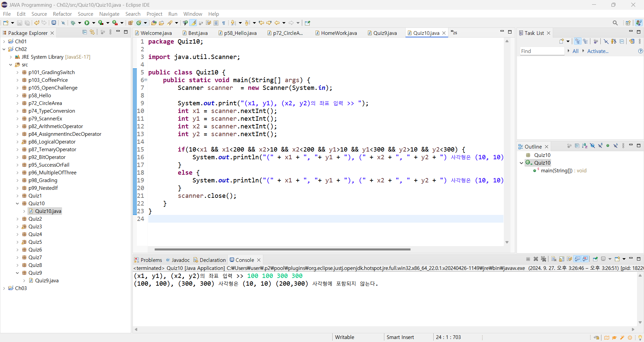Toggle Hide Fields in Outline view

point(592,146)
